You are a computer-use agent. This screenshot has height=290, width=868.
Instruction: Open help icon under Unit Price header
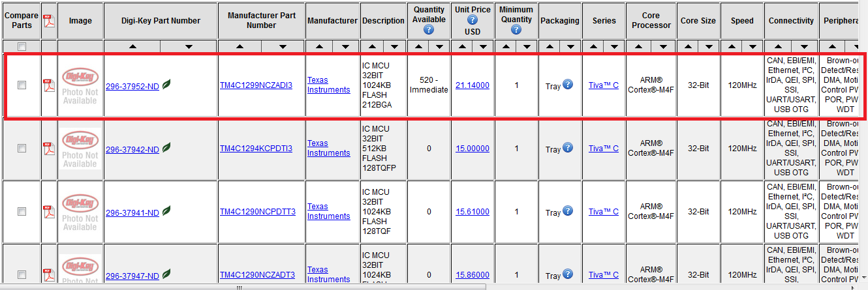point(473,20)
